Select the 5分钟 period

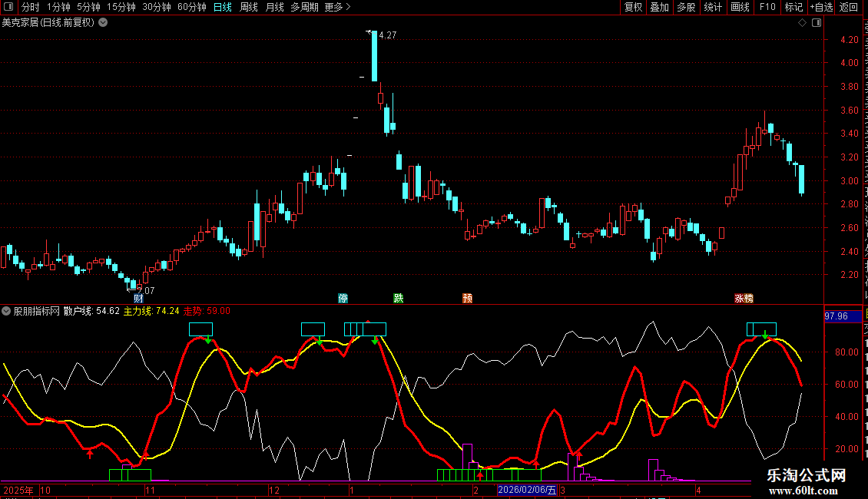88,7
